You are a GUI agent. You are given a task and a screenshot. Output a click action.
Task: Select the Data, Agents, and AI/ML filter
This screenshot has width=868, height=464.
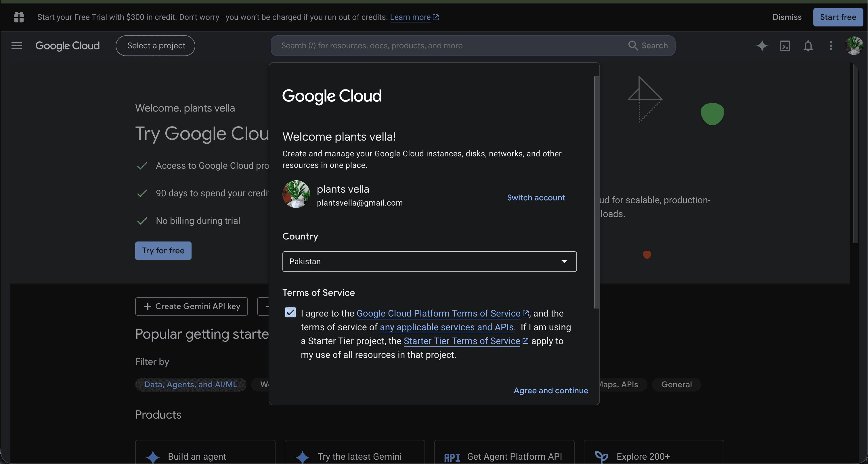click(x=191, y=384)
